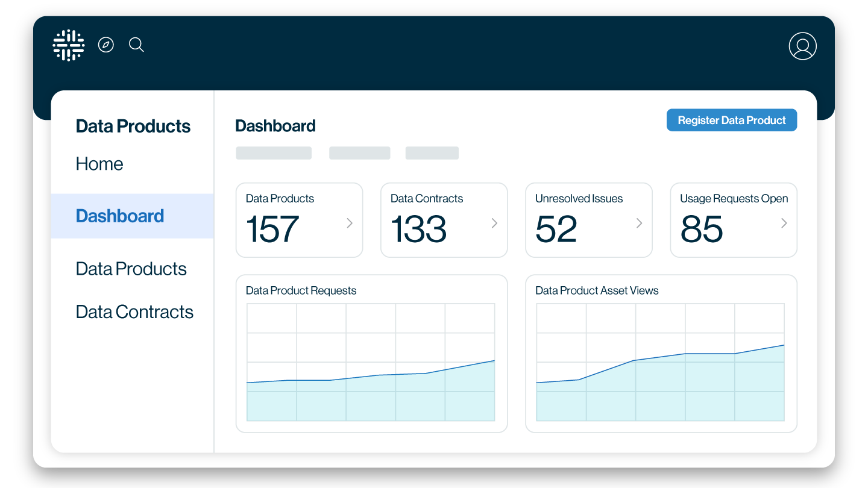Open Data Products from the sidebar
Screen dimensions: 868x488
coord(131,269)
